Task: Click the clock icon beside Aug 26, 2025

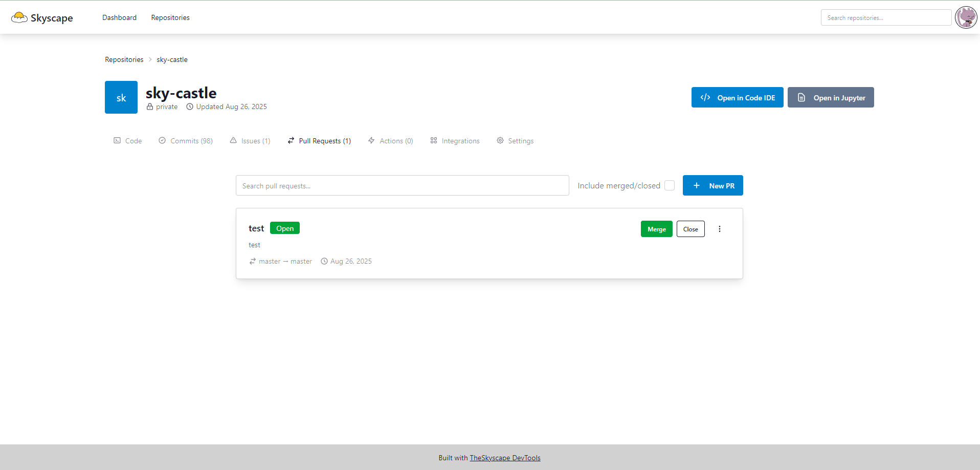Action: [324, 261]
